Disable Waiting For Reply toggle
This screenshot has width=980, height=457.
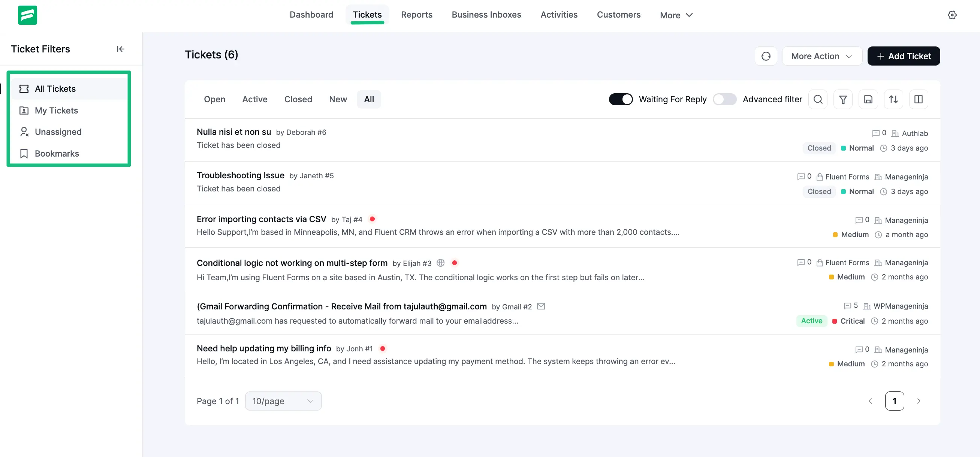(x=621, y=99)
